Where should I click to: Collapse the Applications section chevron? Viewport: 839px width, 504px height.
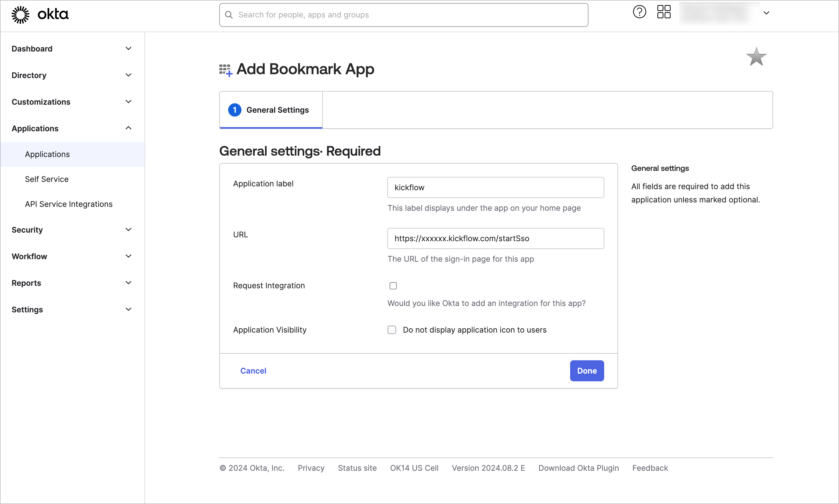pyautogui.click(x=128, y=128)
